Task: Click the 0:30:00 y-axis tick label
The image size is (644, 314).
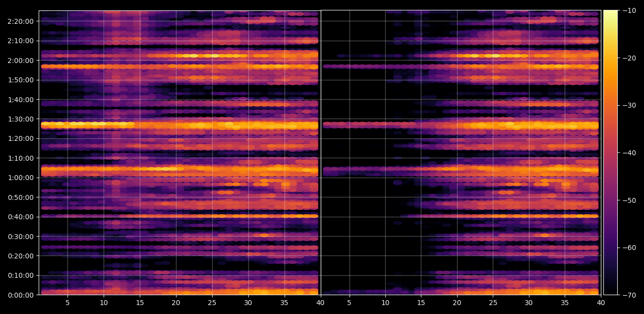Action: pyautogui.click(x=21, y=237)
